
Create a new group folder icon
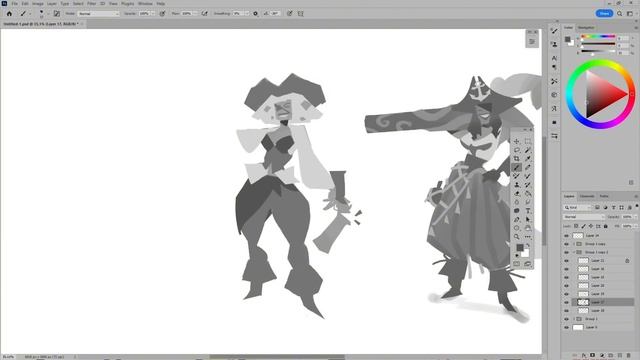tap(611, 356)
